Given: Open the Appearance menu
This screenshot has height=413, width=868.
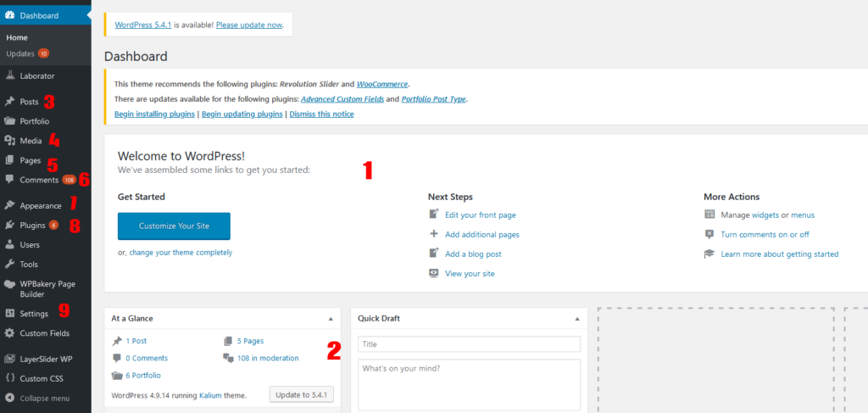Looking at the screenshot, I should coord(41,206).
